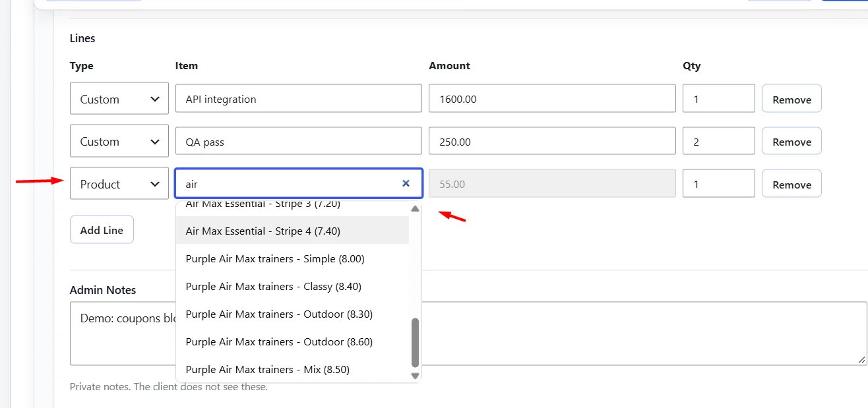
Task: Edit the 1600.00 amount field
Action: click(552, 99)
